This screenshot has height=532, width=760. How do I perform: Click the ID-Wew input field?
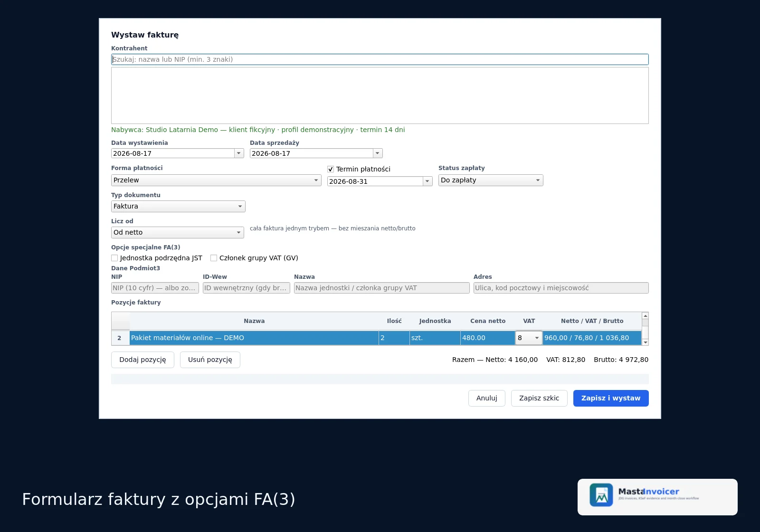coord(246,288)
